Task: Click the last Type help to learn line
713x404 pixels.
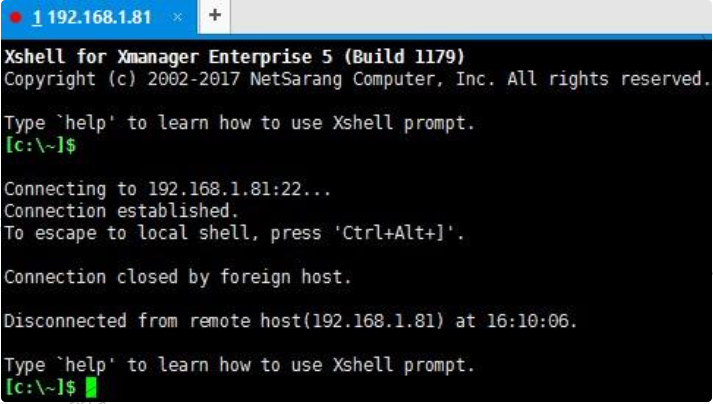Action: coord(239,365)
